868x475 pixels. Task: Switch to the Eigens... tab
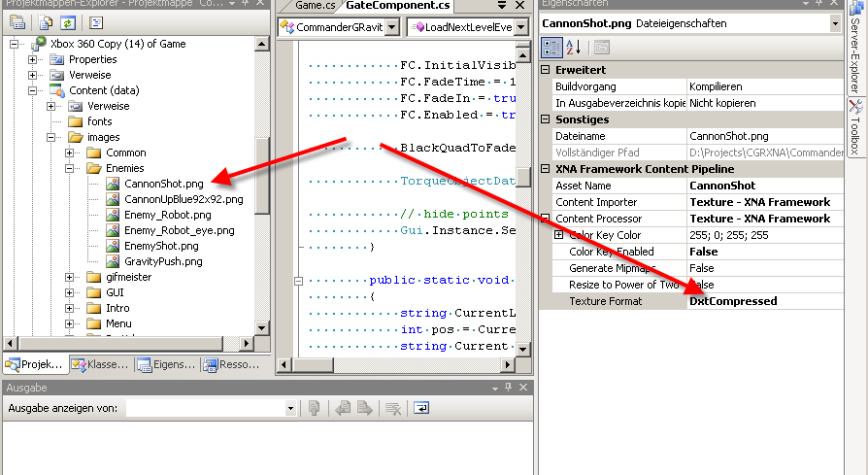click(167, 364)
